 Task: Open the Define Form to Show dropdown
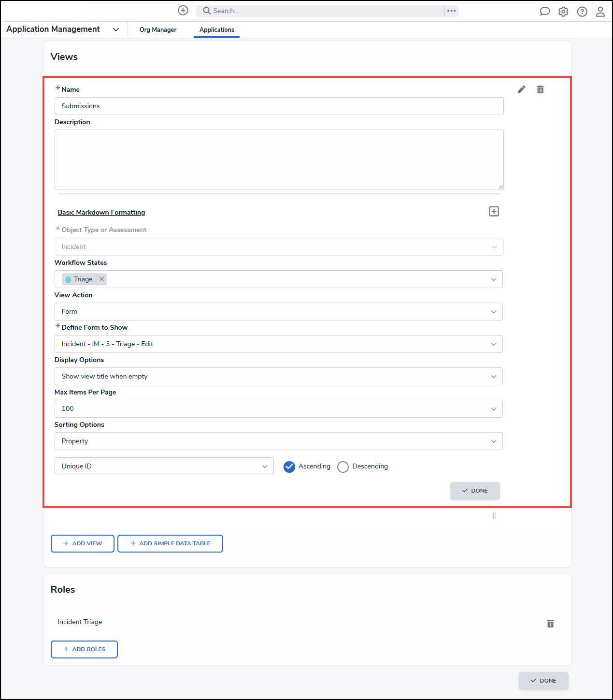click(279, 344)
